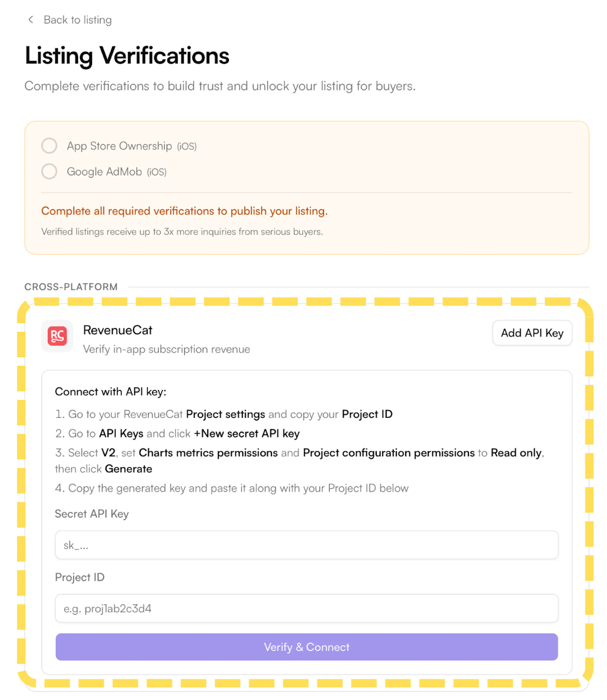The image size is (607, 700).
Task: Click the Google AdMob label text
Action: pyautogui.click(x=104, y=172)
